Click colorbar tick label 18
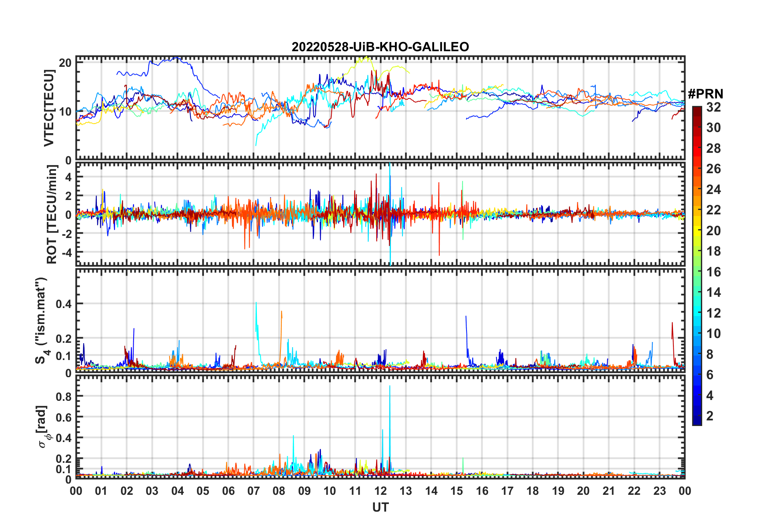 713,251
